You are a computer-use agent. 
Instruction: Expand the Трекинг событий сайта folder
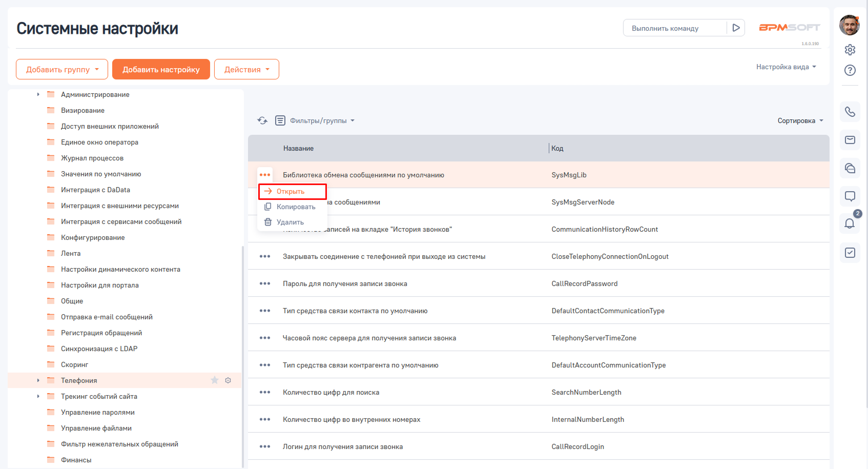38,396
